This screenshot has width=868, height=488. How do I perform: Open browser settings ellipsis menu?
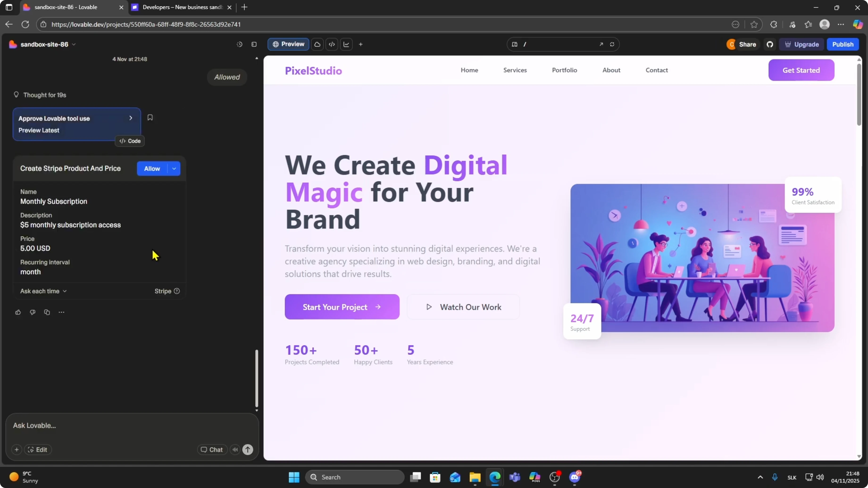pyautogui.click(x=841, y=24)
